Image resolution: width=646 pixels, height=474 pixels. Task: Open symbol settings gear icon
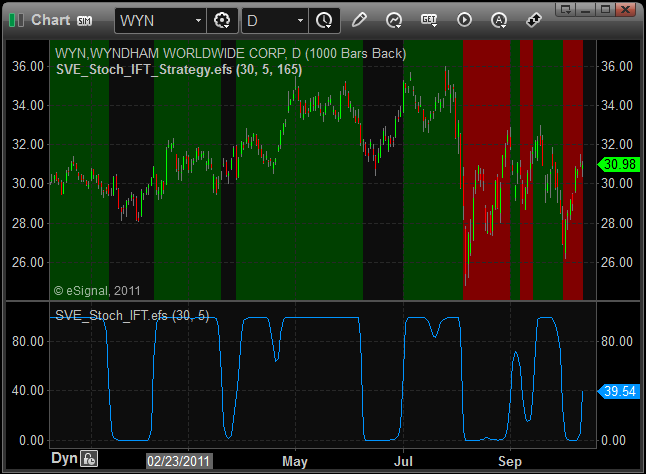click(x=222, y=20)
